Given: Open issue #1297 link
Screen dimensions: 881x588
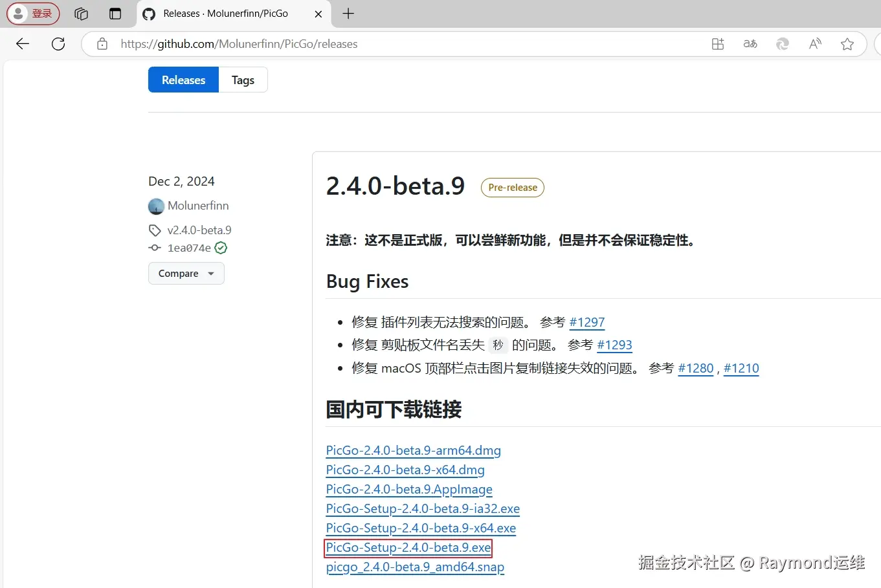Looking at the screenshot, I should pos(586,322).
